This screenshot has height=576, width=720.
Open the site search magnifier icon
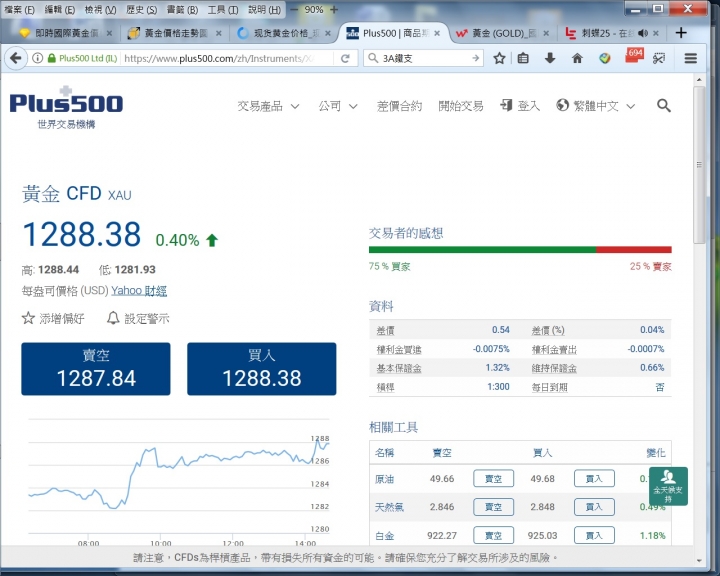coord(664,106)
